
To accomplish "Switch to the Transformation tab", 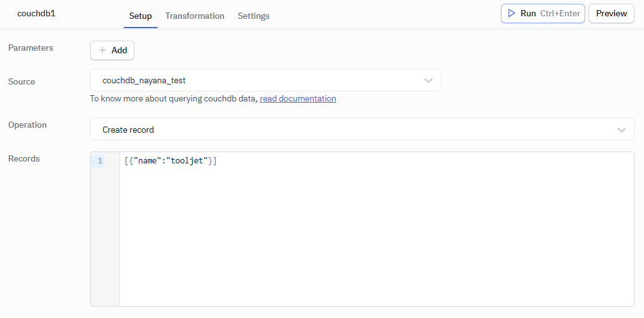I will 194,16.
